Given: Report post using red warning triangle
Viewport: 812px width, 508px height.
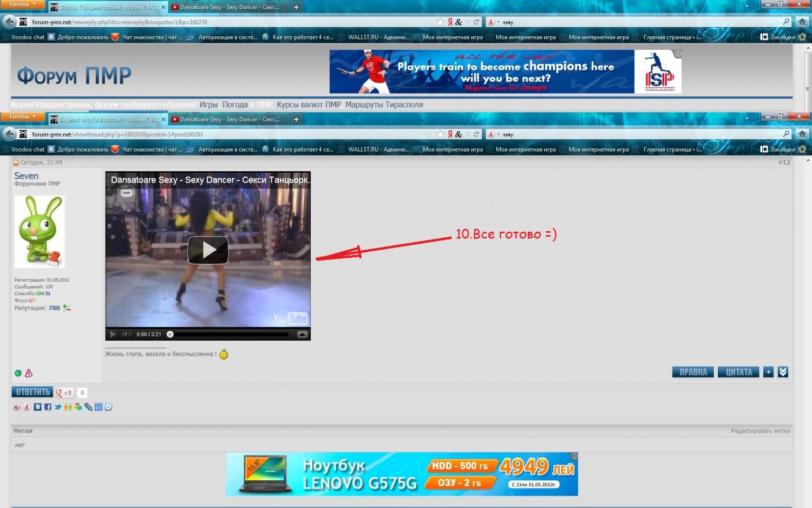Looking at the screenshot, I should (x=29, y=373).
